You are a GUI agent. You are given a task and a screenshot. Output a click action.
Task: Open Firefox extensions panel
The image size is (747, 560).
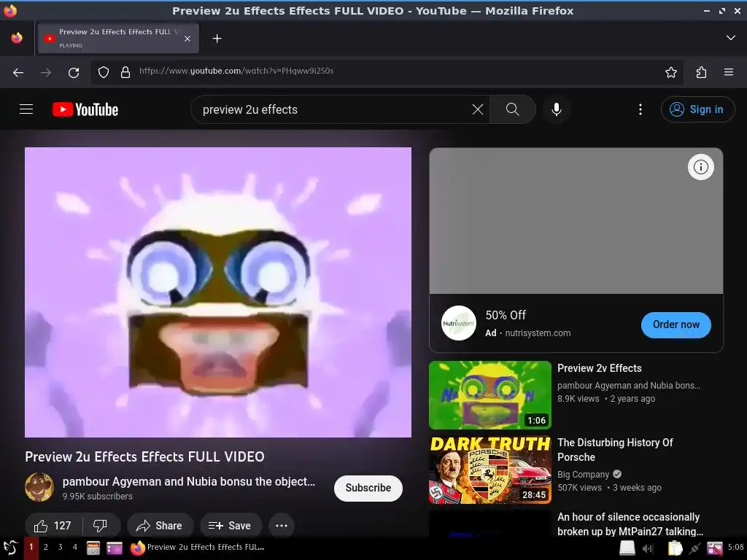pyautogui.click(x=701, y=72)
